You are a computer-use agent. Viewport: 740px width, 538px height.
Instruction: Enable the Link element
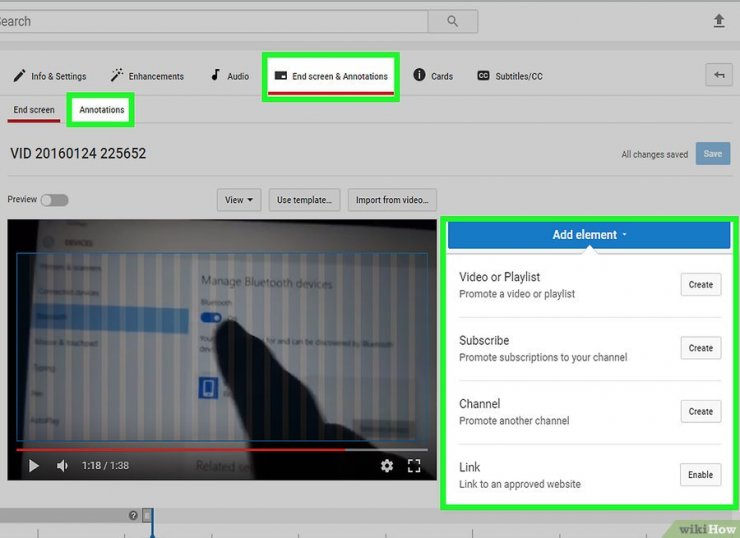tap(700, 475)
